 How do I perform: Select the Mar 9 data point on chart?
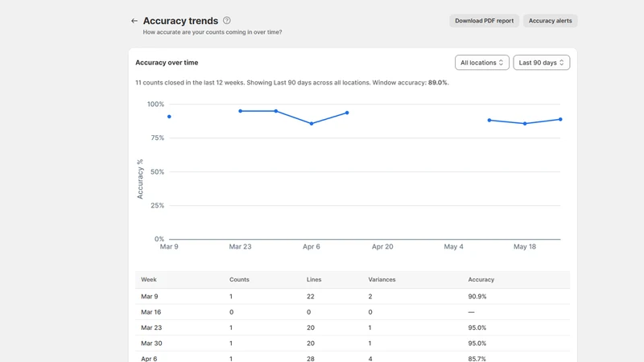169,117
